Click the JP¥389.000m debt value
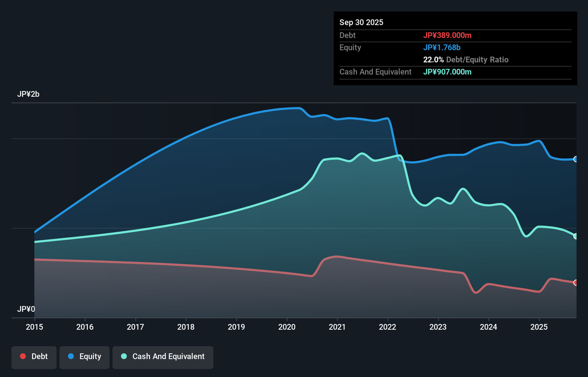 447,35
